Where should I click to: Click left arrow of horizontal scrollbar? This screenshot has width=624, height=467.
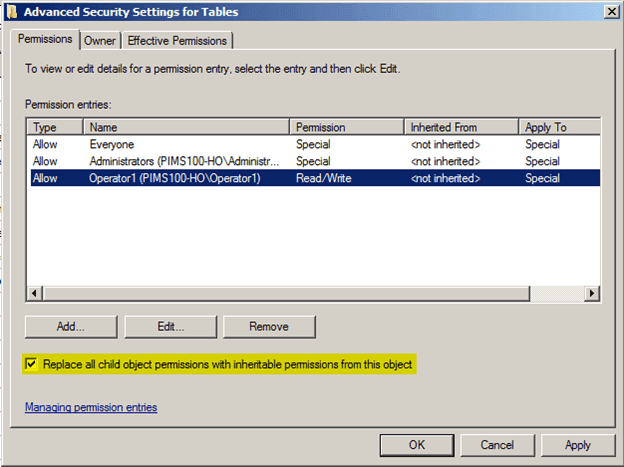(34, 293)
